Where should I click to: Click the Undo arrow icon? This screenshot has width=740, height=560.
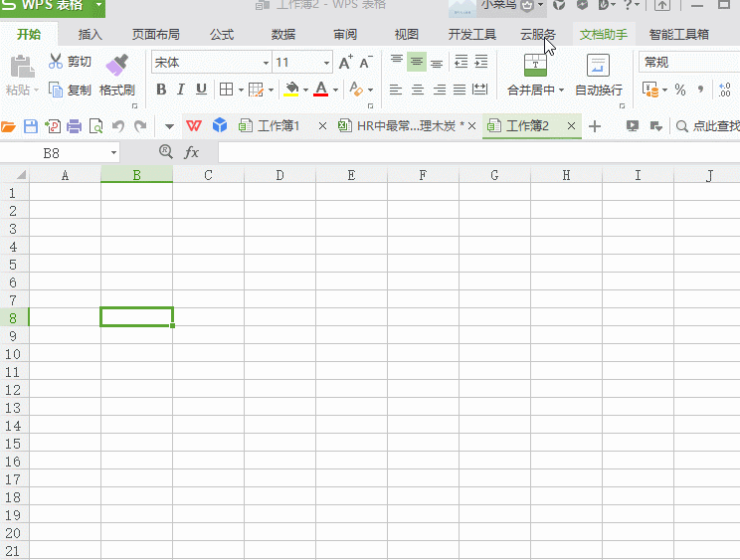(118, 126)
